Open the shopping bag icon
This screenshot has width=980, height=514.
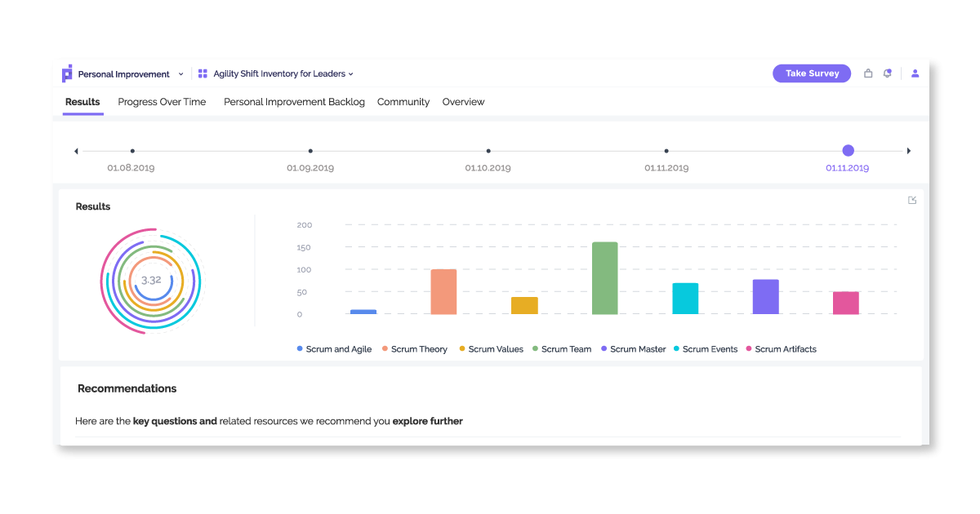(868, 73)
